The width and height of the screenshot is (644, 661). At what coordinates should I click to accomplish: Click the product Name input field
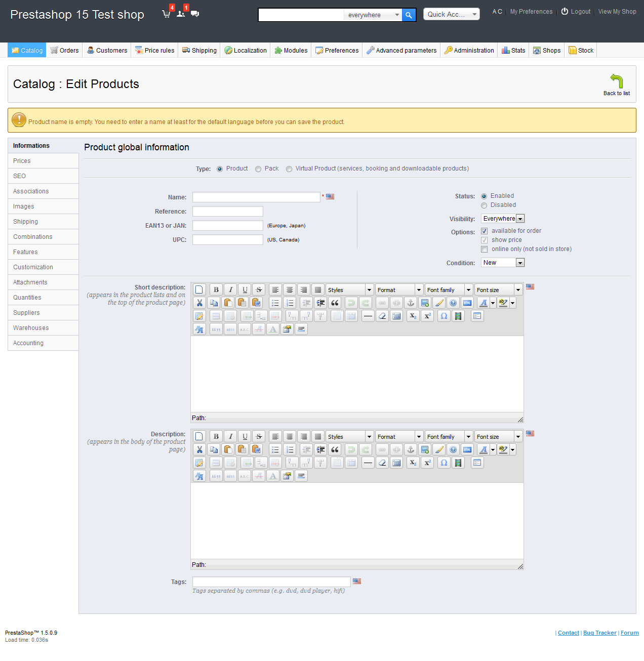pos(256,197)
